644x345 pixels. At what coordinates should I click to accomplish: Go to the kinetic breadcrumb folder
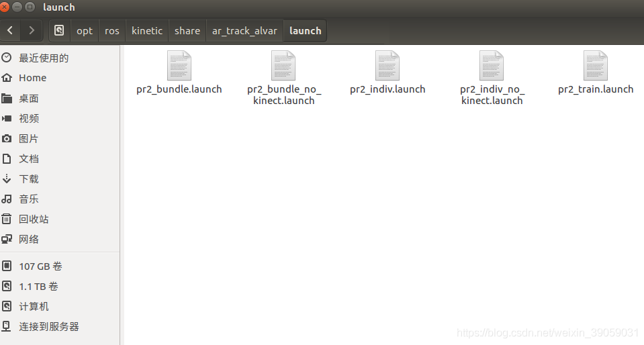[x=147, y=31]
